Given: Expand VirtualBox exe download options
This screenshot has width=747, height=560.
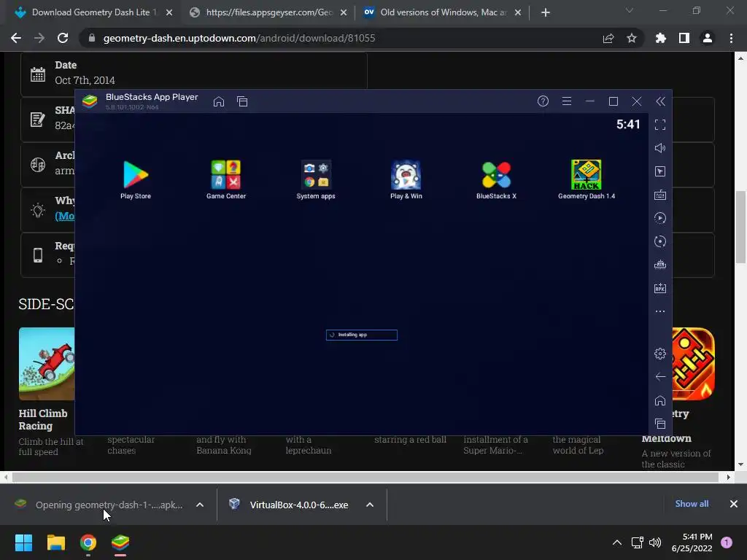Looking at the screenshot, I should coord(370,505).
